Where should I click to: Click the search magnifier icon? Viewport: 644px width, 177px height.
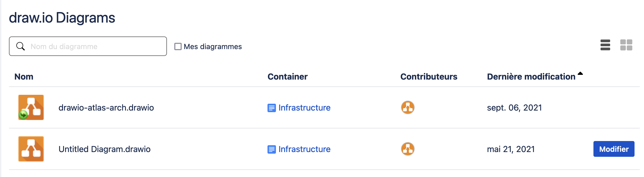[21, 46]
